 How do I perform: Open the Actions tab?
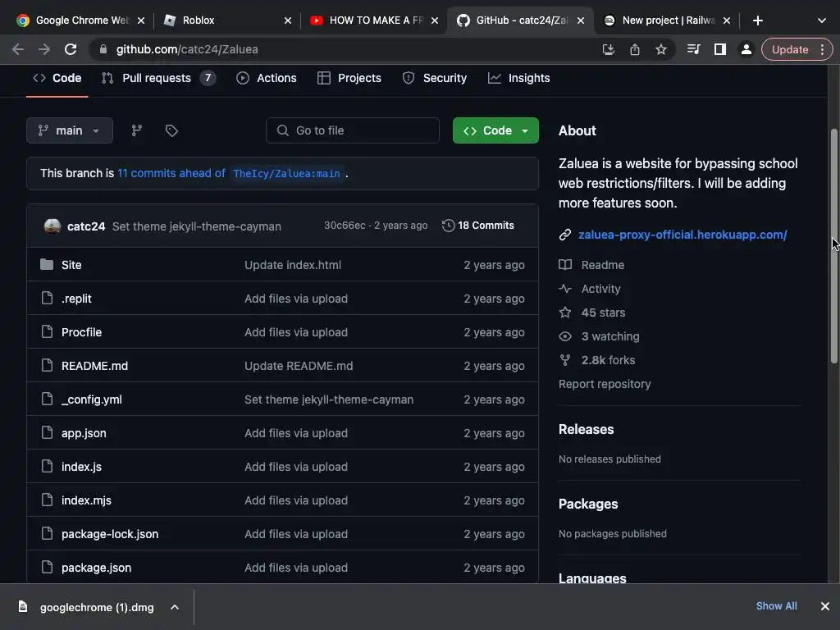point(267,78)
